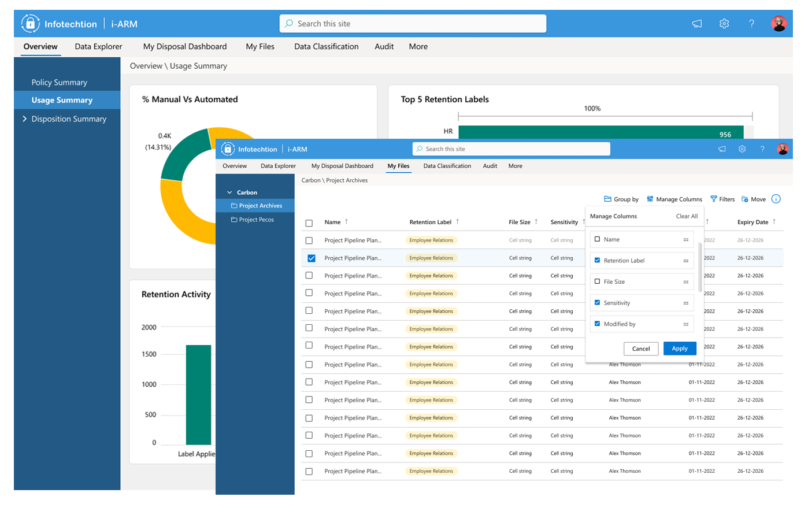Click the Cancel button
Viewport: 812px width, 530px height.
(x=641, y=349)
